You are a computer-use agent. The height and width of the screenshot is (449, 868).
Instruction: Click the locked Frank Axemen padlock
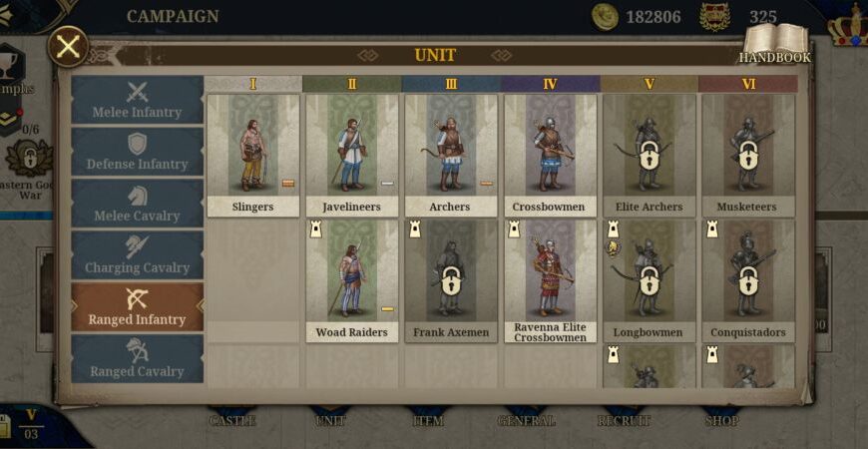pos(451,280)
